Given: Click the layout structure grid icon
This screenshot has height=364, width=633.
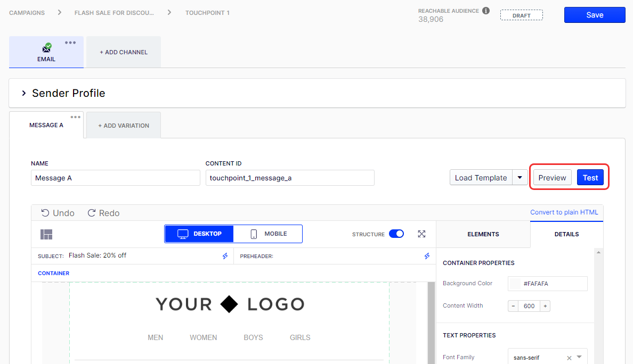Looking at the screenshot, I should pyautogui.click(x=46, y=234).
